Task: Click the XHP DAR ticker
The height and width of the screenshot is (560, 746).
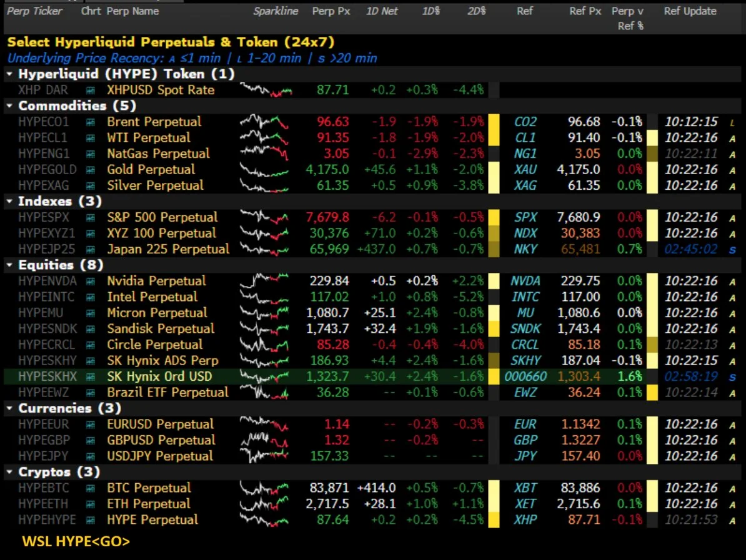Action: [x=43, y=91]
